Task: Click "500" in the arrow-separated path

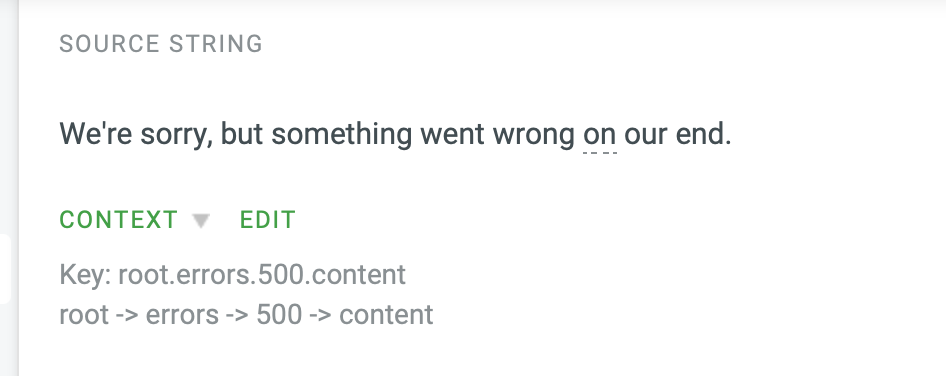Action: [x=279, y=314]
